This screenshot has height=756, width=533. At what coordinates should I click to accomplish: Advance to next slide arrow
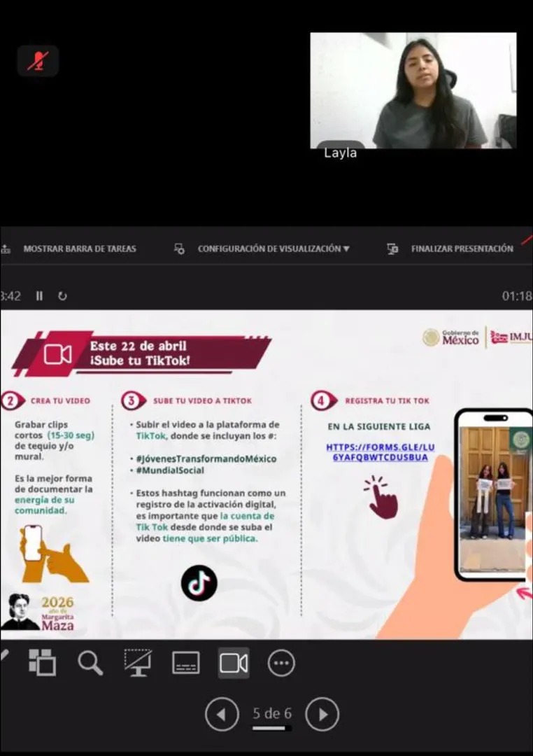tap(322, 714)
